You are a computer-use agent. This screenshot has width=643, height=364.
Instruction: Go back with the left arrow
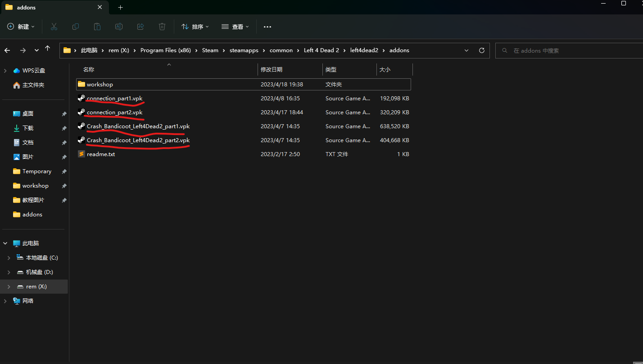point(7,50)
